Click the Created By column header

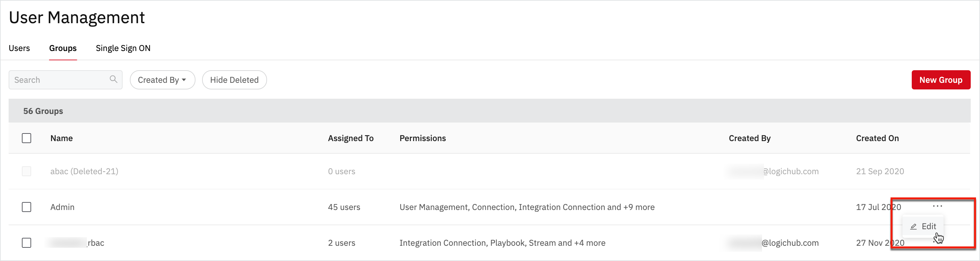(x=749, y=138)
